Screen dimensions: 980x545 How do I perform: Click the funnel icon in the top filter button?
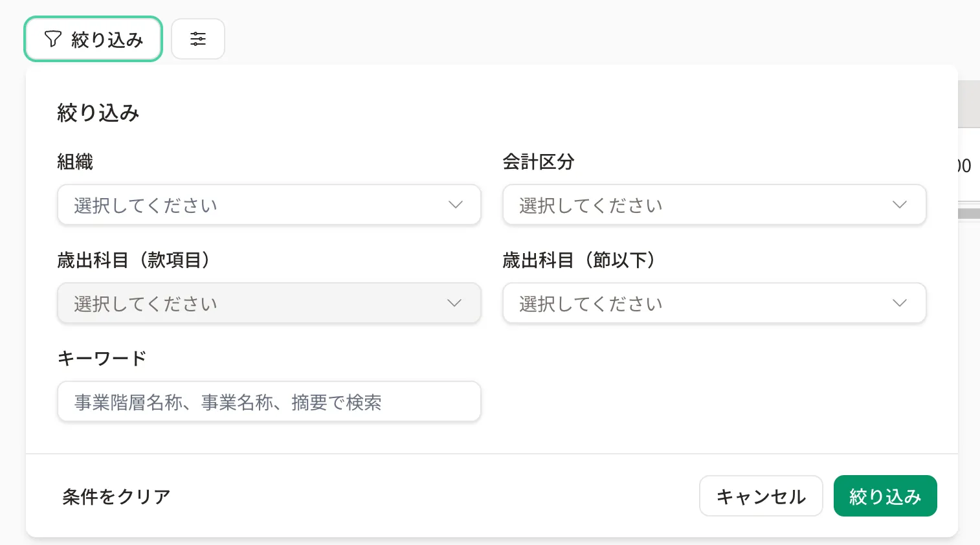click(53, 39)
